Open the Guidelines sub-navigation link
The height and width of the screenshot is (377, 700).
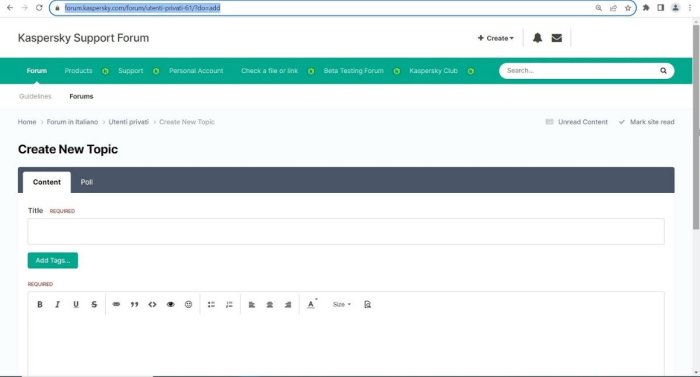tap(35, 96)
